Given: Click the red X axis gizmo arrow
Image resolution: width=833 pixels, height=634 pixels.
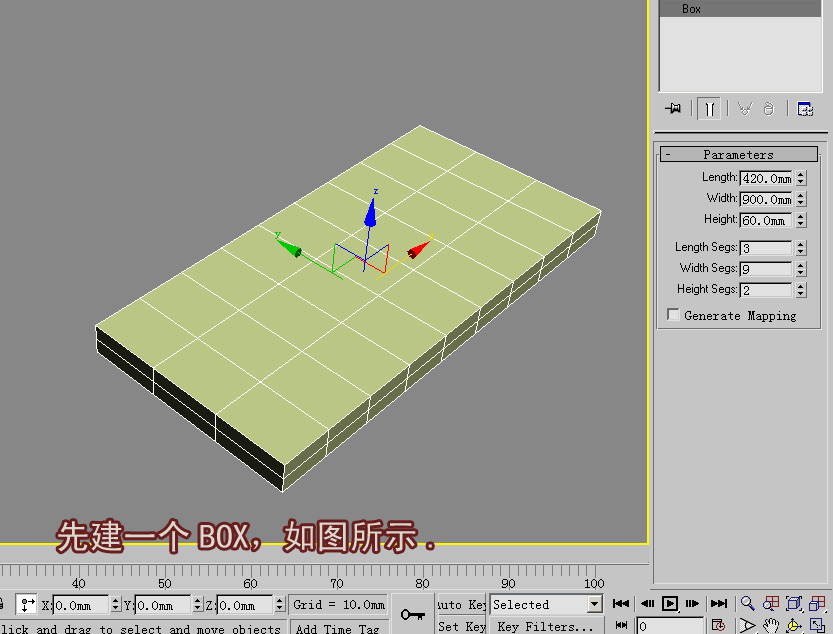Looking at the screenshot, I should (x=419, y=250).
